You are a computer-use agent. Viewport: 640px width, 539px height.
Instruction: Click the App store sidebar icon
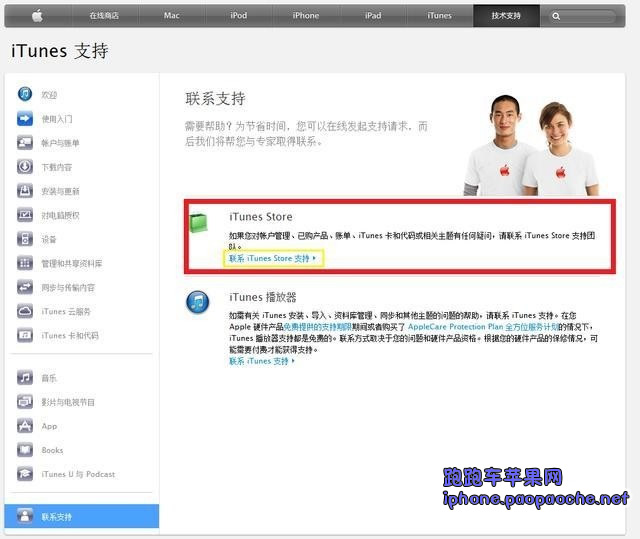[25, 426]
